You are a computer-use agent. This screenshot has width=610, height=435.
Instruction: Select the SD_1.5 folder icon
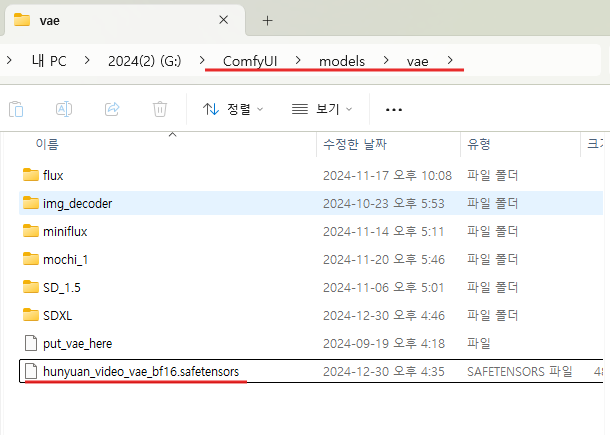(x=31, y=287)
